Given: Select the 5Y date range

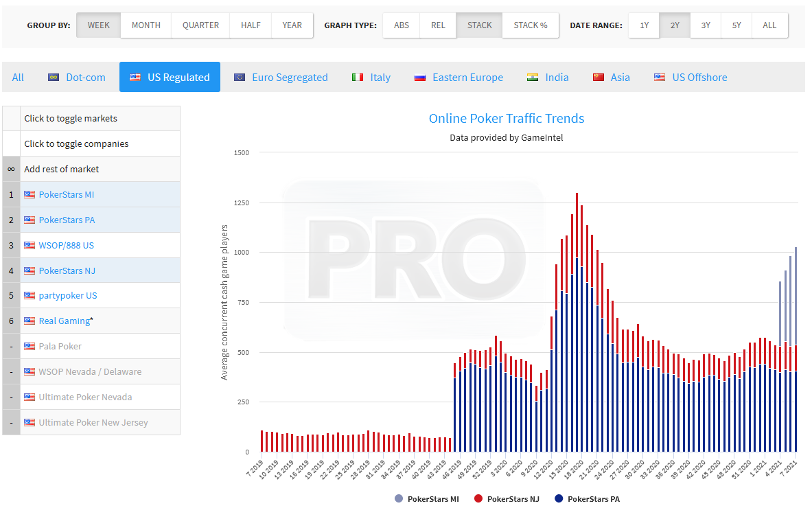Looking at the screenshot, I should pyautogui.click(x=736, y=25).
